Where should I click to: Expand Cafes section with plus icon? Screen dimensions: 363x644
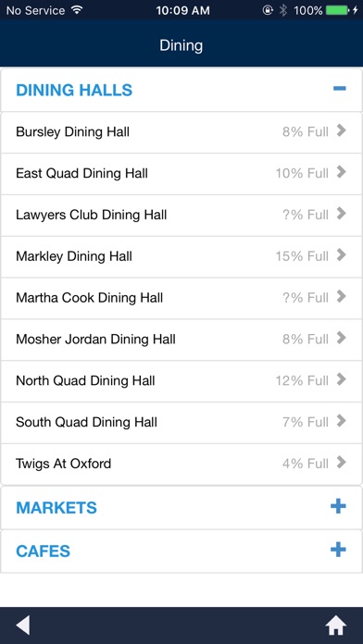point(338,550)
